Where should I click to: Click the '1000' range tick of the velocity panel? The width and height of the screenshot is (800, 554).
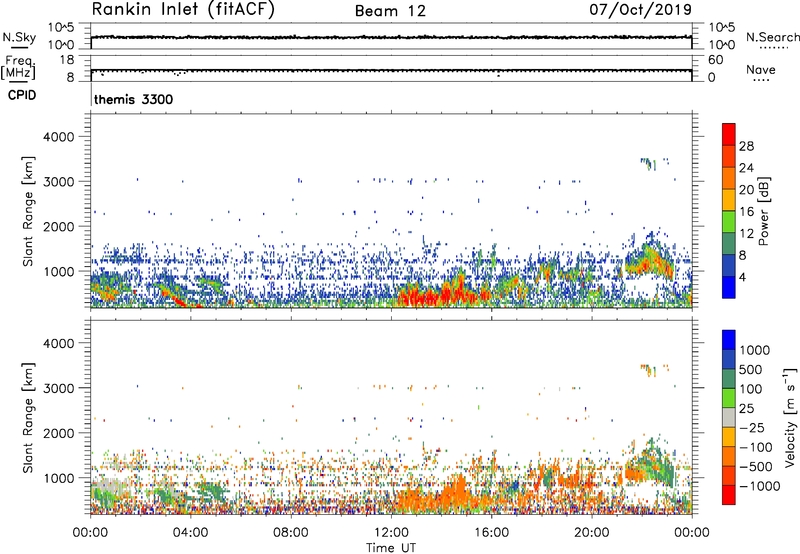coord(59,477)
